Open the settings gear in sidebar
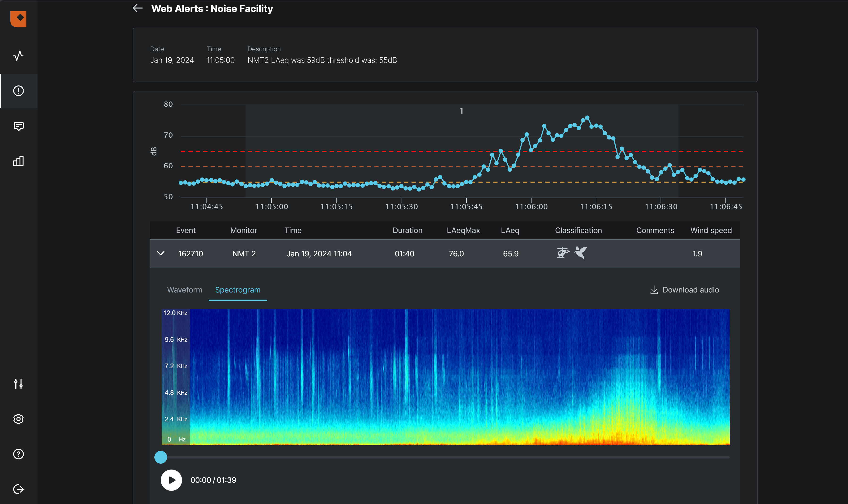The image size is (848, 504). (18, 419)
